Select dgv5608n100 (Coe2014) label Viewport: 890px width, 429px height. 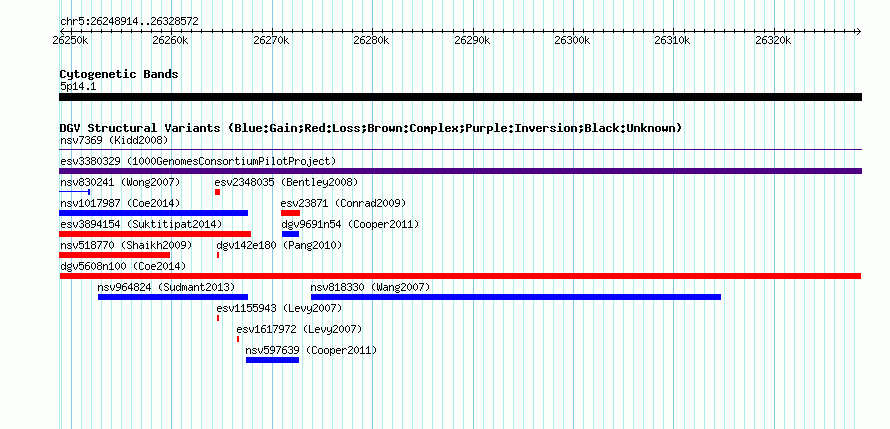123,266
